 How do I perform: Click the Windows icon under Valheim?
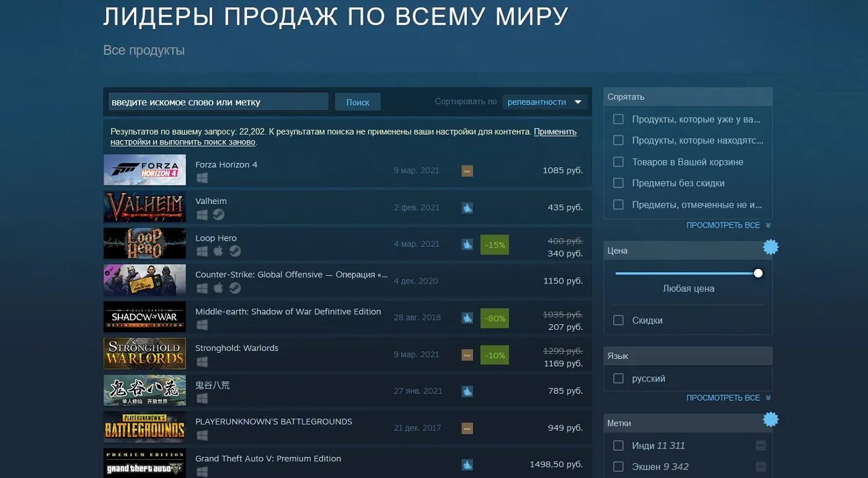[201, 215]
